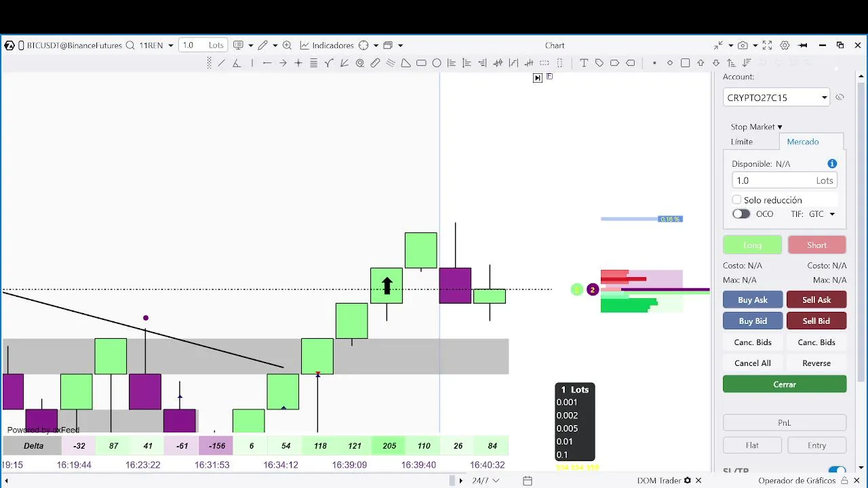This screenshot has height=488, width=868.
Task: Select the trend line drawing tool
Action: tap(221, 63)
